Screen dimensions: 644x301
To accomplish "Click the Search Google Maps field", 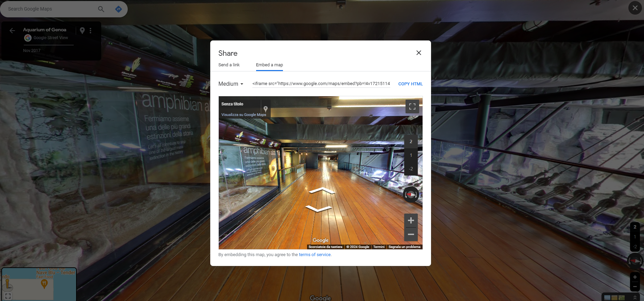I will pos(51,9).
